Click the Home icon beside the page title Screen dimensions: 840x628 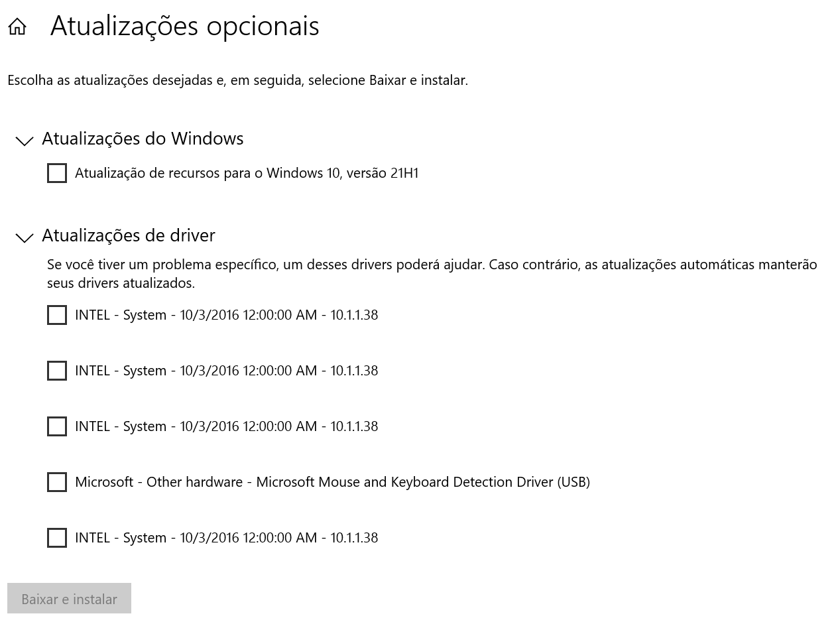tap(17, 27)
